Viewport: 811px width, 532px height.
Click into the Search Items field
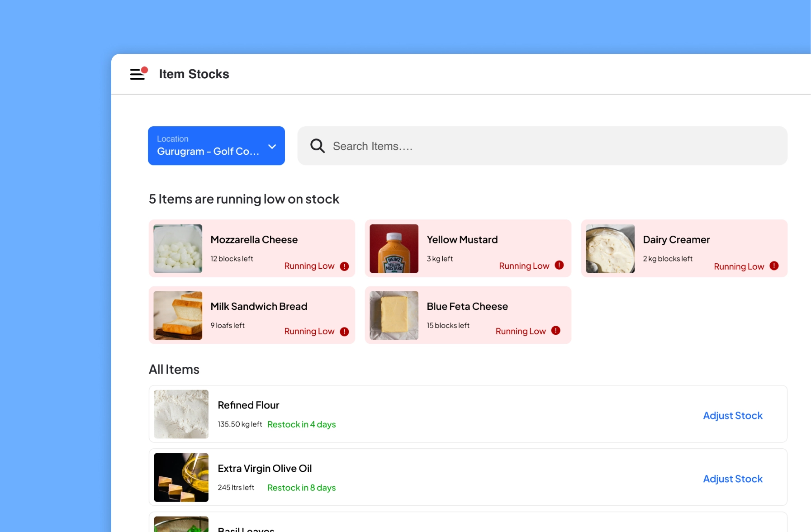tap(543, 146)
